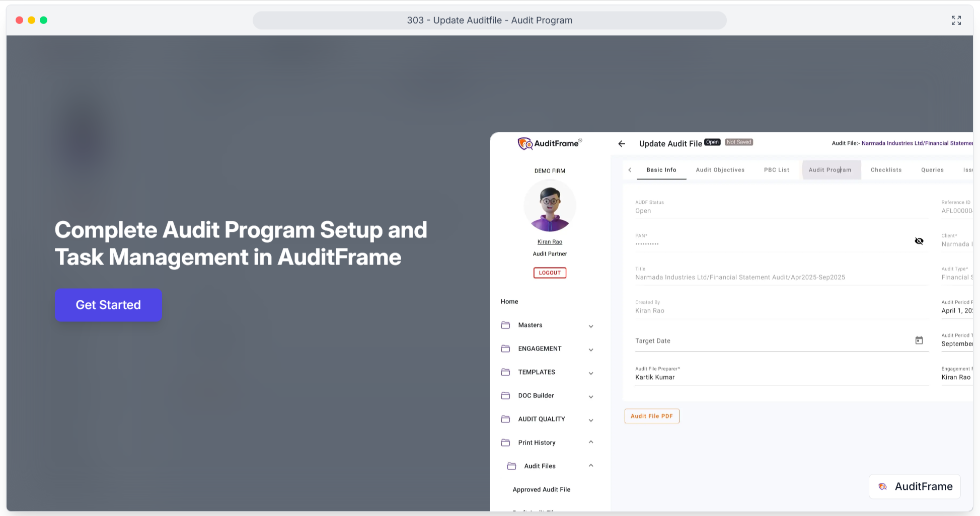
Task: Click the Masters folder icon
Action: [x=506, y=325]
